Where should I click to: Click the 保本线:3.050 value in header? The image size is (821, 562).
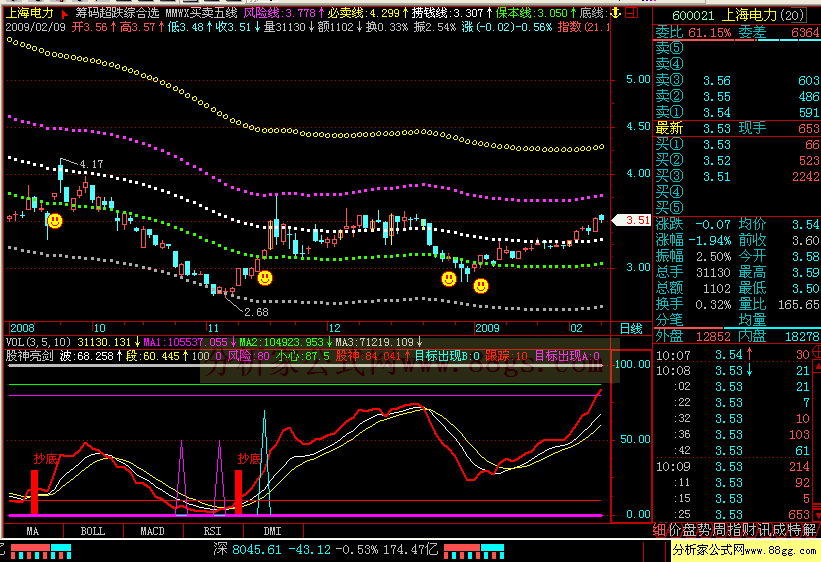[531, 13]
